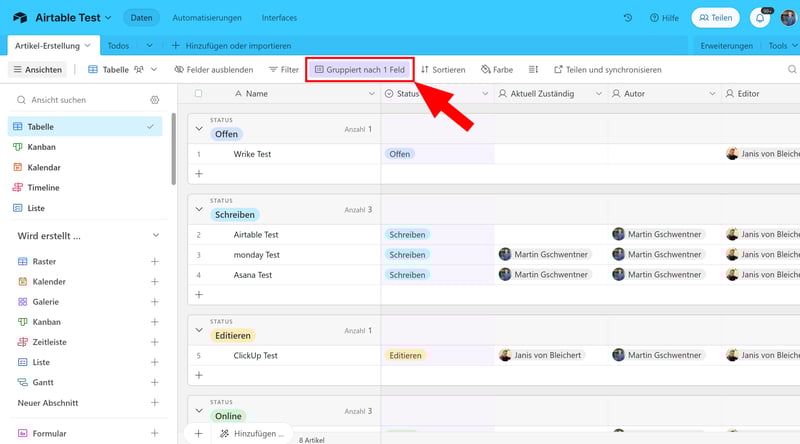This screenshot has width=800, height=444.
Task: Open the Farbe color tool
Action: (497, 70)
